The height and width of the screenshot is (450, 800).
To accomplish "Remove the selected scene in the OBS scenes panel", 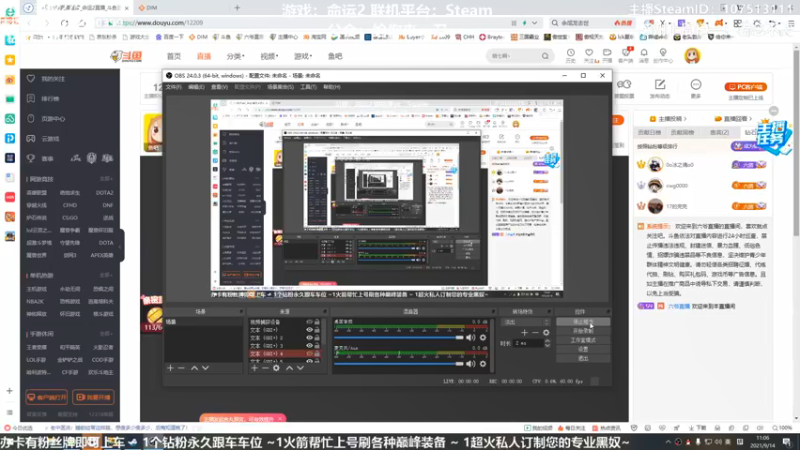I will pyautogui.click(x=181, y=368).
